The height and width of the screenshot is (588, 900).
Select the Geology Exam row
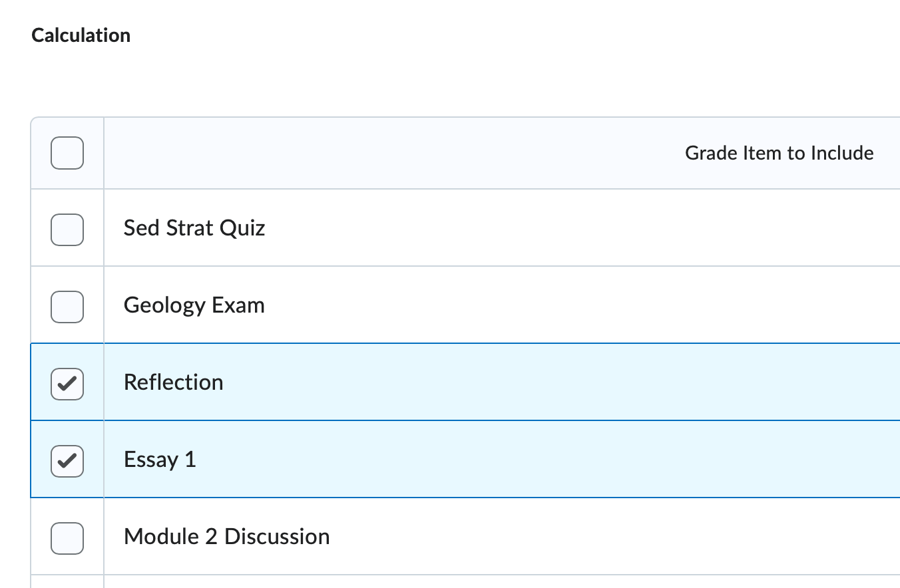coord(194,305)
